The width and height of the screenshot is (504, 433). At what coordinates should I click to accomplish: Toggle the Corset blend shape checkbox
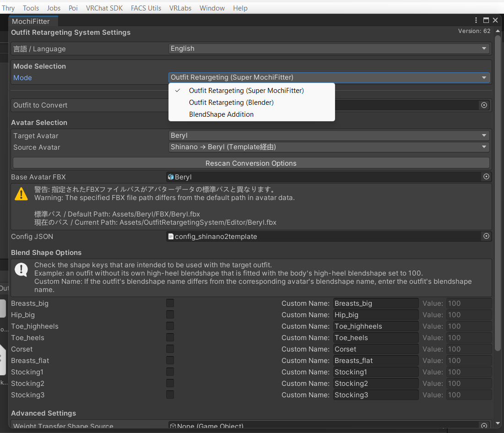coord(170,349)
